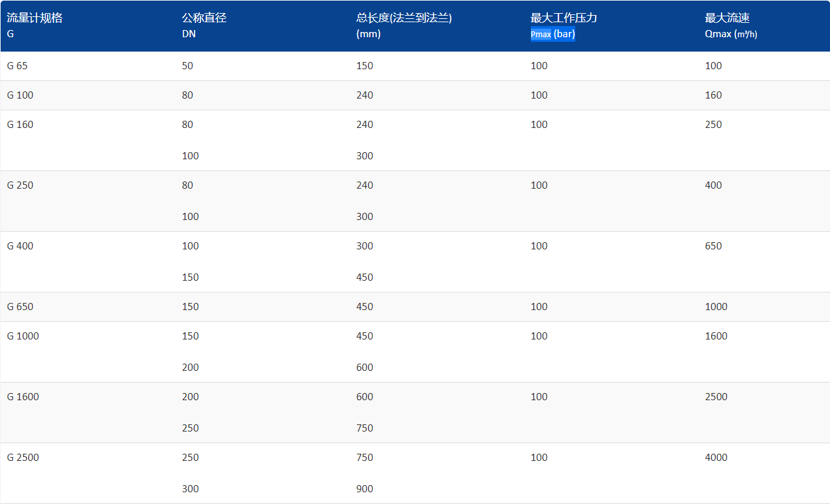This screenshot has height=504, width=830.
Task: Click pressure 100 in G 100 row
Action: [539, 95]
